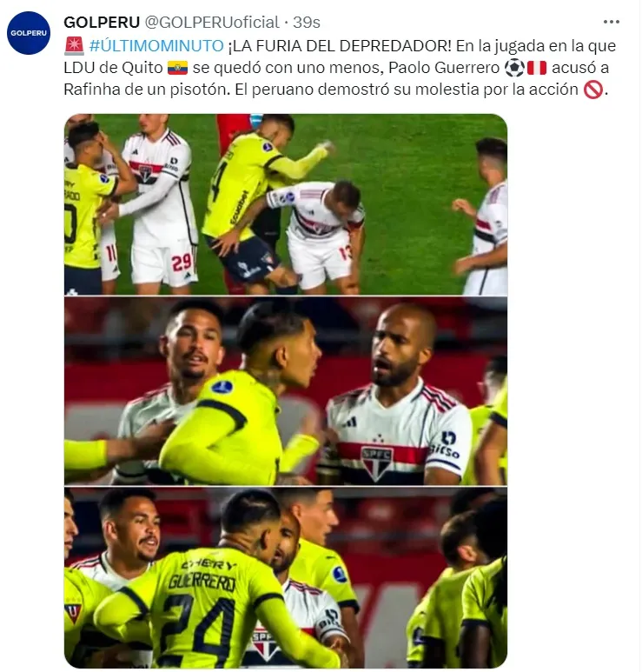Open the three-dot more options menu
642x672 pixels.
[612, 22]
